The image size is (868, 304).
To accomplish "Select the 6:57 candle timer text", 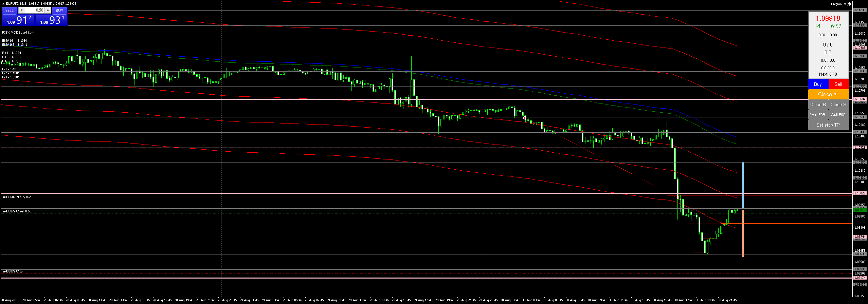I will point(836,26).
